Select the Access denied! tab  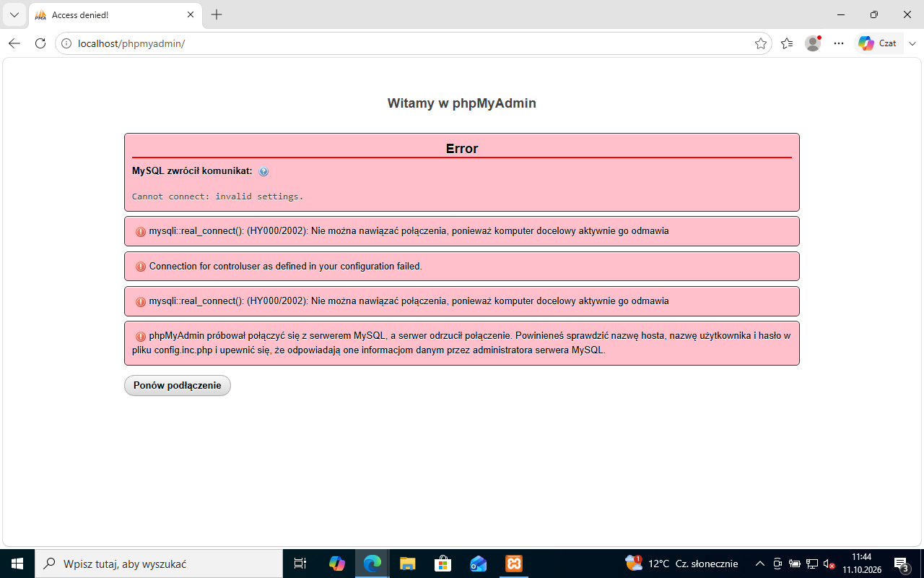coord(115,14)
